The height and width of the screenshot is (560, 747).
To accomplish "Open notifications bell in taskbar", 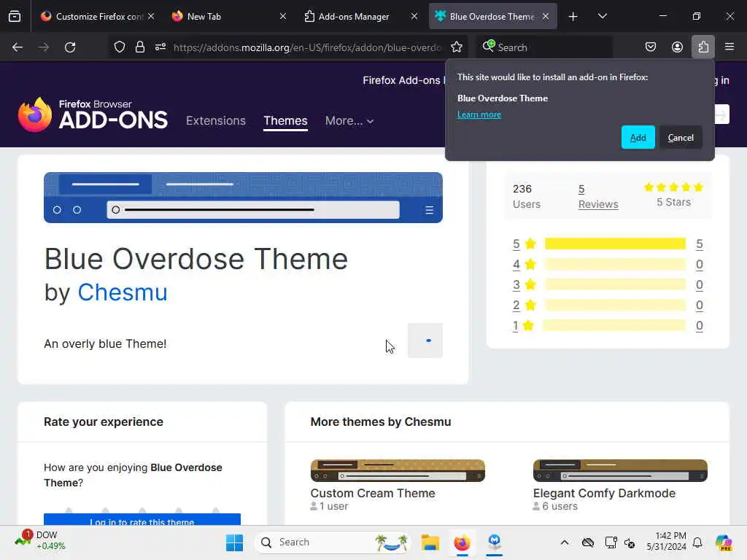I will pos(697,542).
